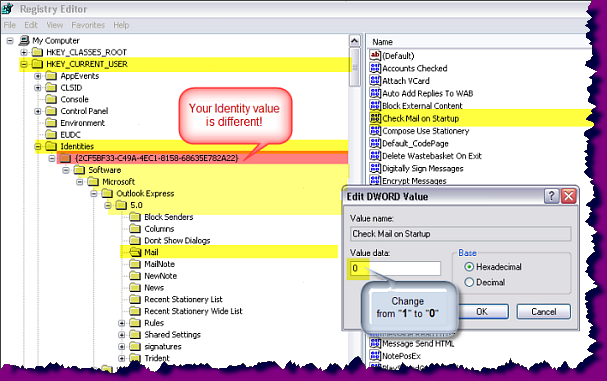Click the 5.0 folder icon
Screen dimensions: 607x381
click(x=121, y=205)
